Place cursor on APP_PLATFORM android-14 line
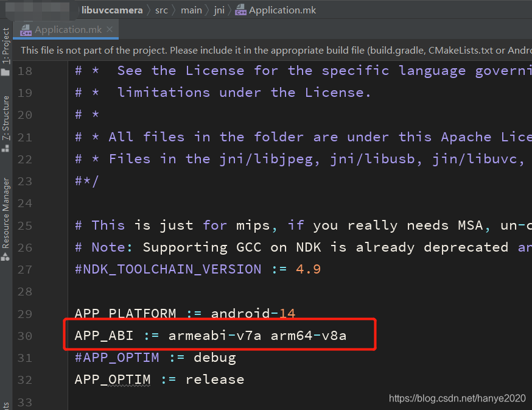The height and width of the screenshot is (410, 532). pos(185,313)
